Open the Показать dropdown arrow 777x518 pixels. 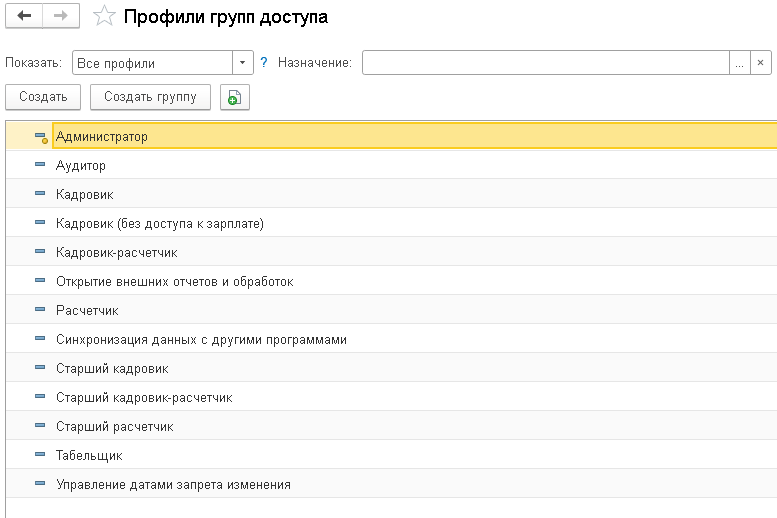(x=243, y=63)
